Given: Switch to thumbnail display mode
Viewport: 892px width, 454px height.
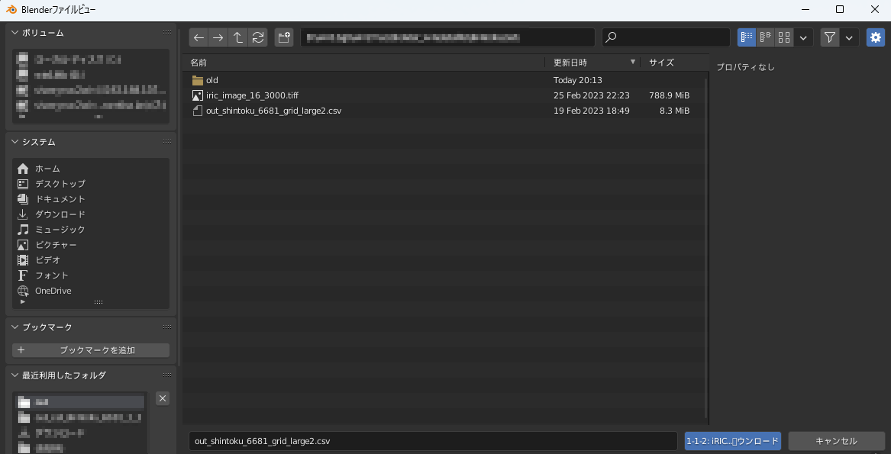Looking at the screenshot, I should pos(784,38).
